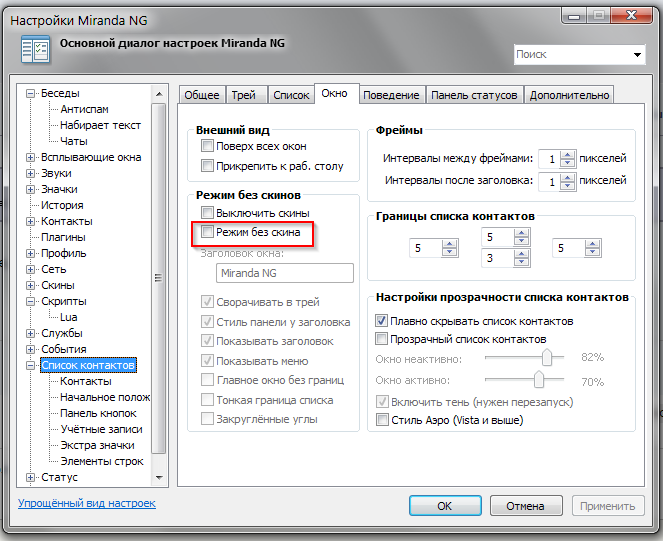The image size is (663, 541).
Task: Go to the 'Поведение' tab
Action: tap(391, 95)
